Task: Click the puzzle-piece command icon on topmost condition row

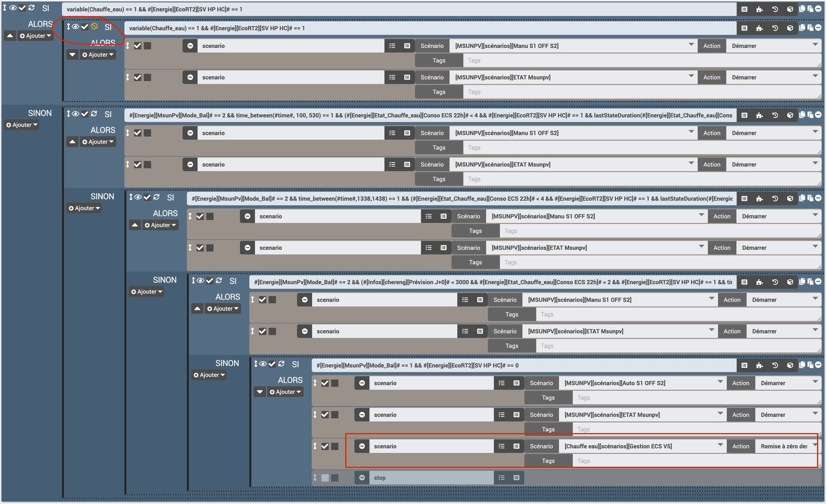Action: [x=759, y=9]
